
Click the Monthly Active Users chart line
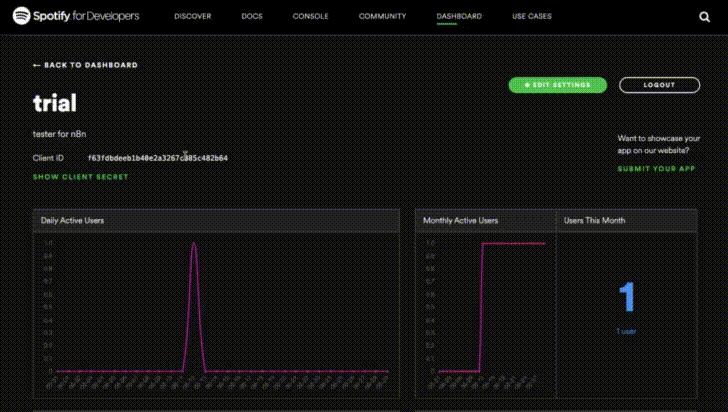click(x=515, y=243)
